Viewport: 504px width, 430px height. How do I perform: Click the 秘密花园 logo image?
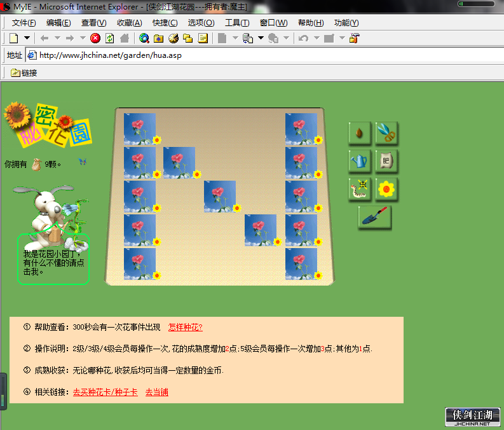pyautogui.click(x=48, y=125)
